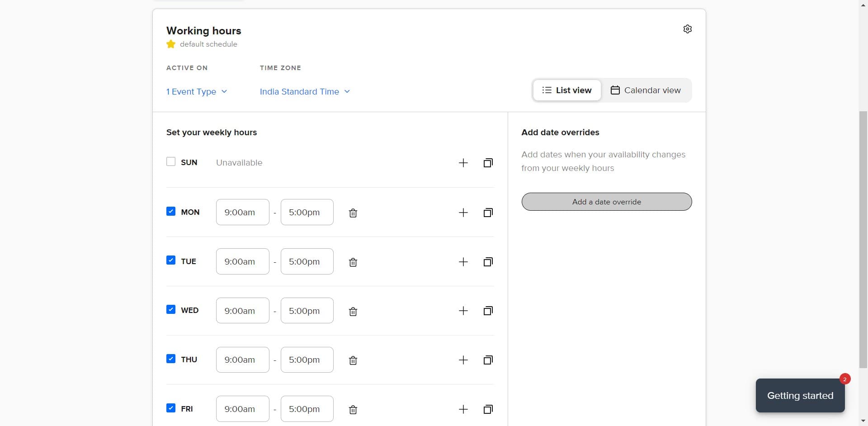Add a second interval to Friday
This screenshot has width=868, height=426.
coord(463,409)
